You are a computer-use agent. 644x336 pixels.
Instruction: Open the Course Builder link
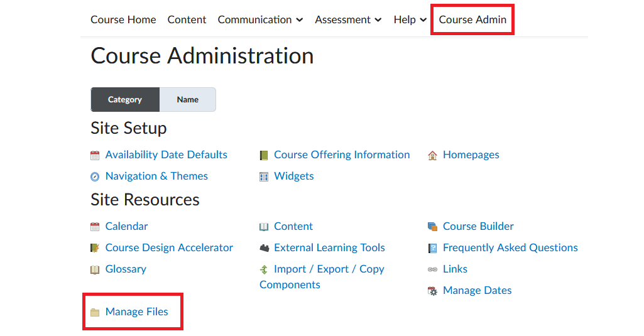[478, 226]
